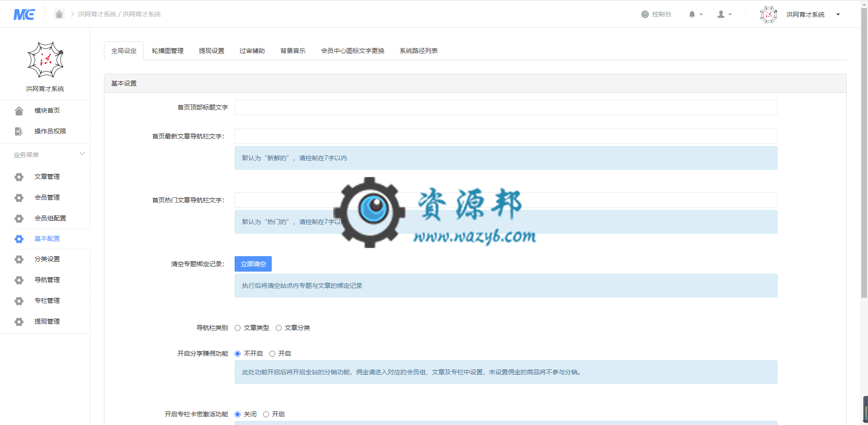The height and width of the screenshot is (425, 868).
Task: Click the home icon beside 模块首页
Action: pyautogui.click(x=19, y=110)
